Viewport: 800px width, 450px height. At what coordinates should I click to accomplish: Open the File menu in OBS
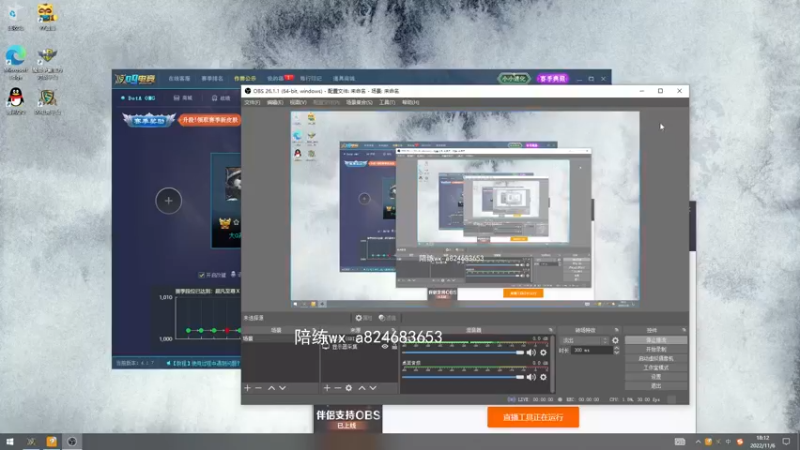252,103
